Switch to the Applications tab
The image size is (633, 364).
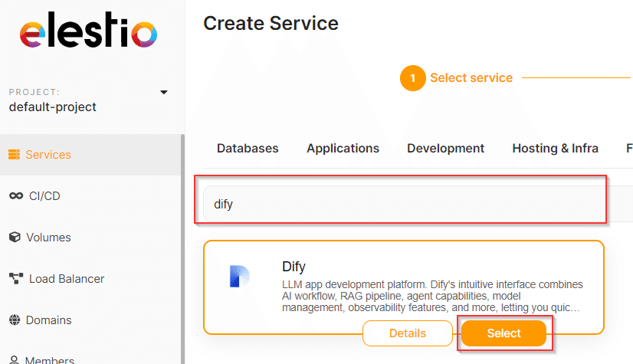343,149
